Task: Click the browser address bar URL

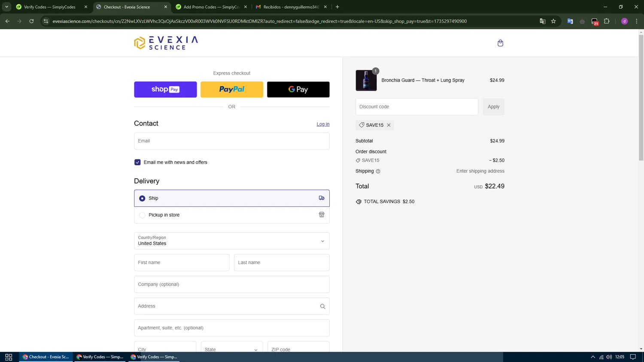Action: [x=259, y=21]
